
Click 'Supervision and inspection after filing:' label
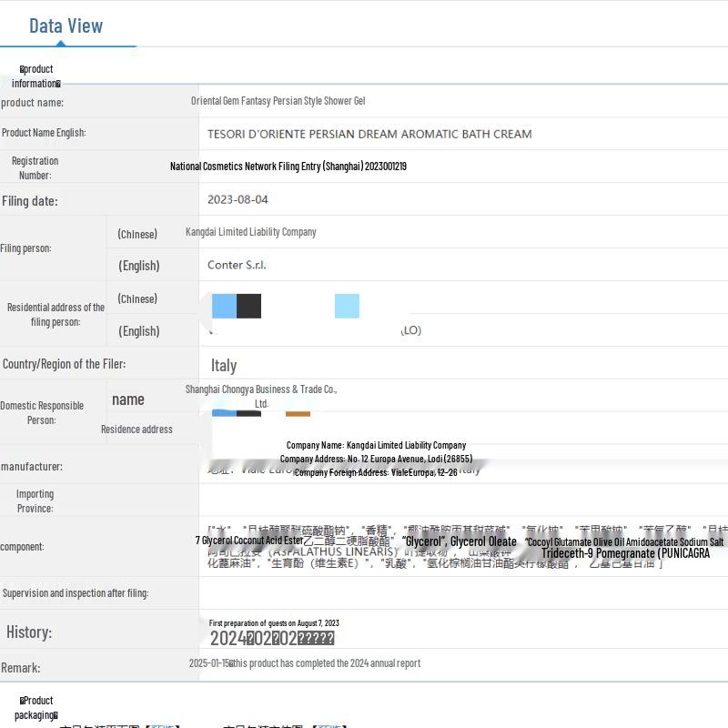click(x=76, y=593)
